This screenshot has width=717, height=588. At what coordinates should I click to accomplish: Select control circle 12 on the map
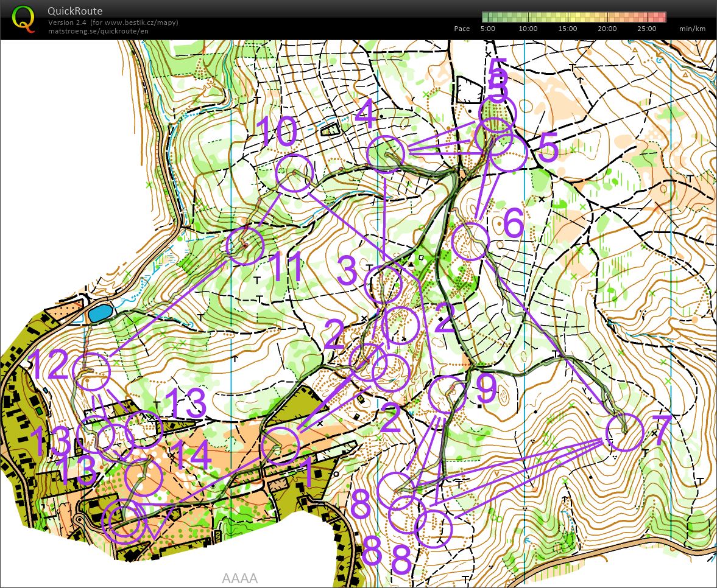(91, 371)
